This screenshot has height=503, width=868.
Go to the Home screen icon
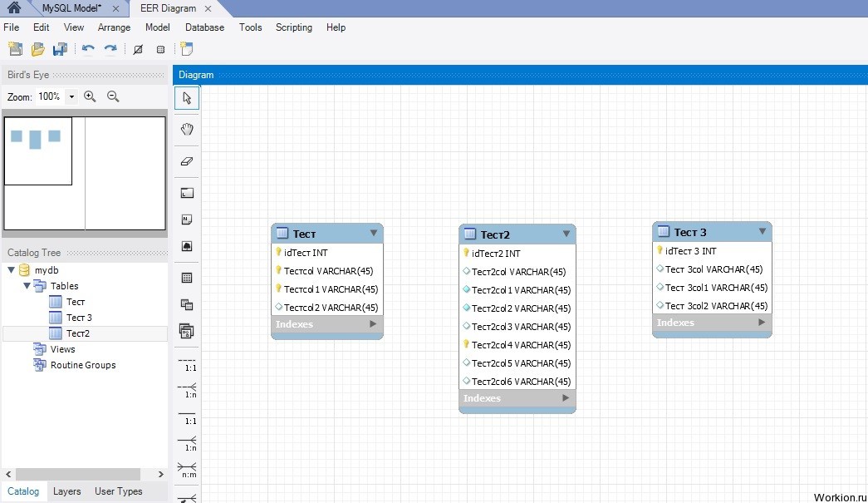click(x=14, y=8)
